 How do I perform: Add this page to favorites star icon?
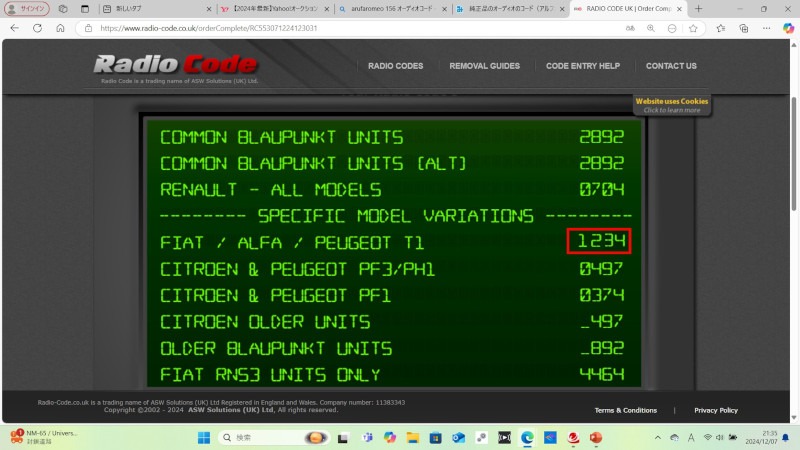693,29
